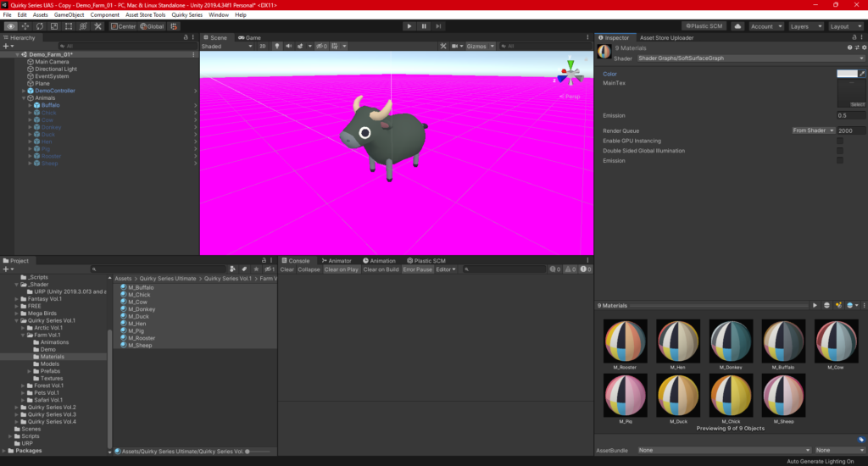Open the GameObject menu
The width and height of the screenshot is (868, 466).
pos(70,15)
